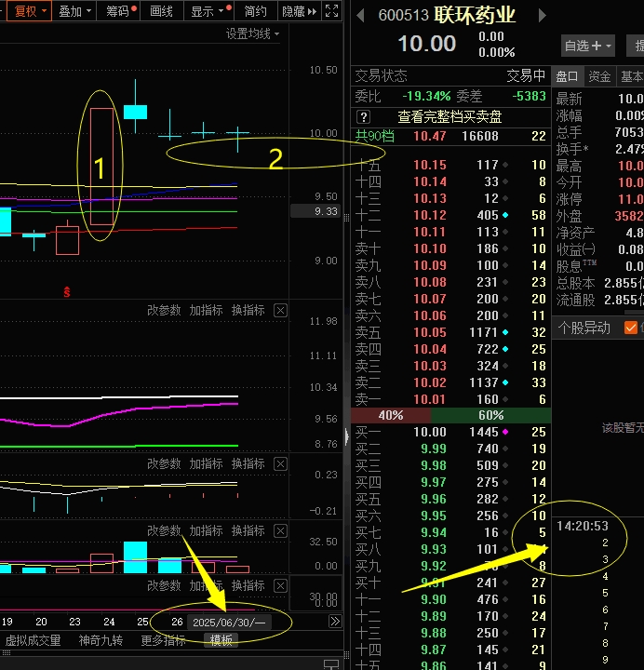Click 加指标 in the first indicator panel

(206, 310)
